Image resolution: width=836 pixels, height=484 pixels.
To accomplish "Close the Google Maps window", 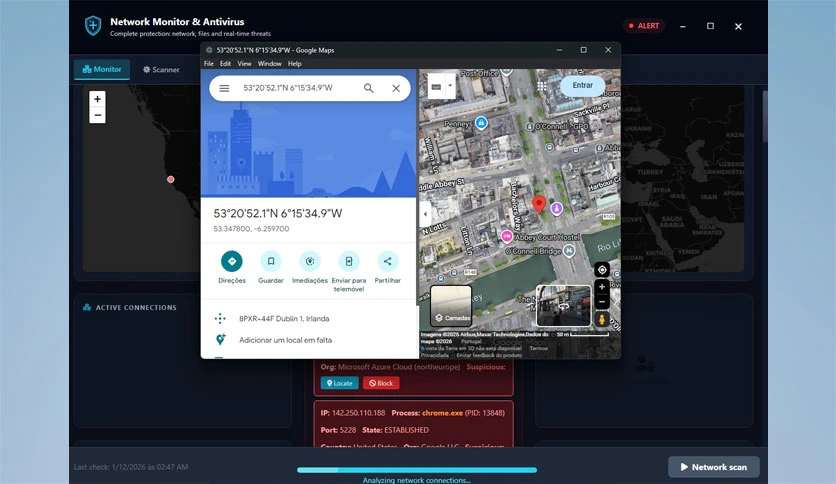I will click(x=608, y=50).
